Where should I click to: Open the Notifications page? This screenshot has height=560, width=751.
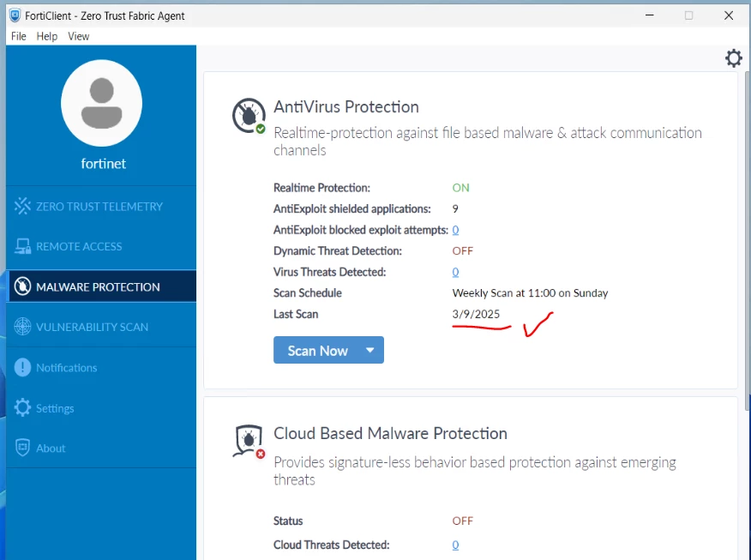(x=101, y=367)
